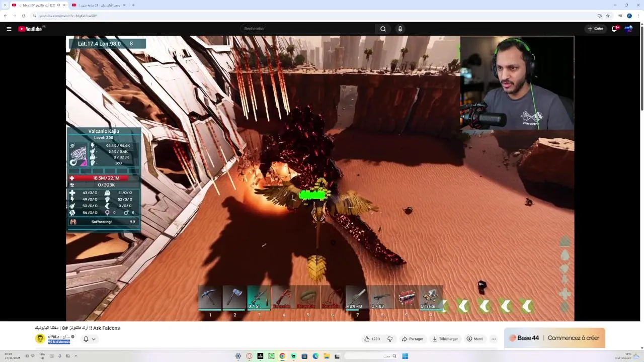Open the oPiiLz channel avatar
Screen dimensions: 644x362
[x=40, y=338]
